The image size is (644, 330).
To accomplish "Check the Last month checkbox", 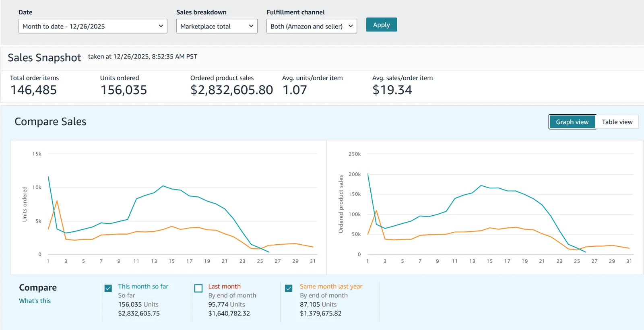I will tap(198, 288).
